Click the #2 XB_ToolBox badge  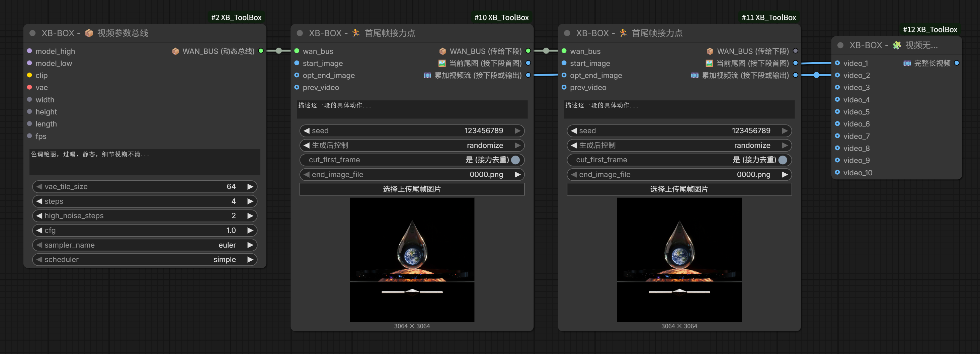point(236,17)
